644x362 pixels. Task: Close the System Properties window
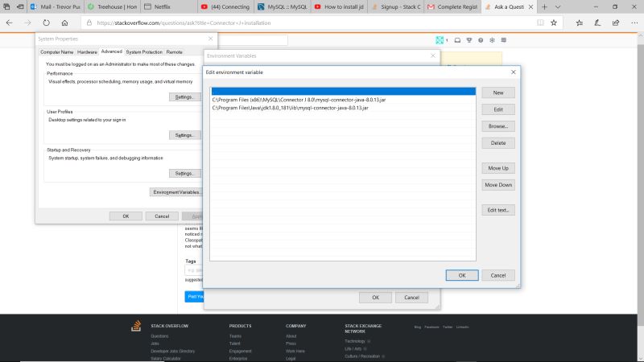[211, 39]
